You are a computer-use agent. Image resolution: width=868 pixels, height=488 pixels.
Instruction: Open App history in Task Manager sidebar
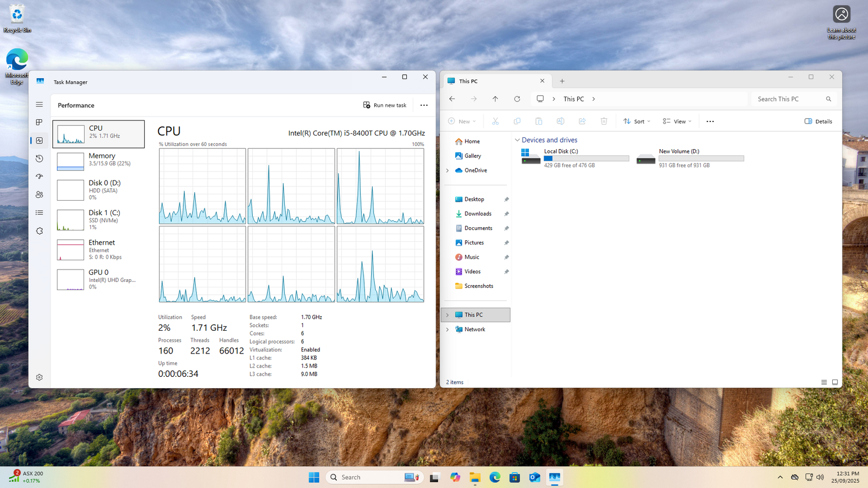pos(39,158)
